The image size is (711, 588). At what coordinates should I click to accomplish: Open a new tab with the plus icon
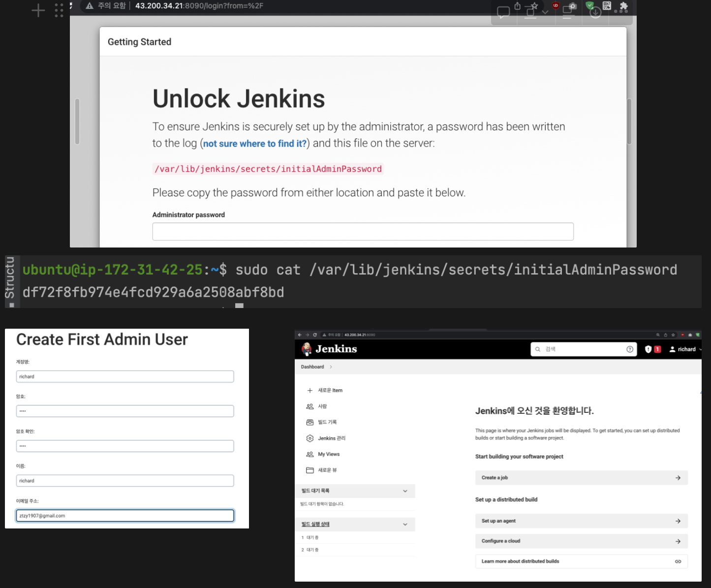[38, 10]
